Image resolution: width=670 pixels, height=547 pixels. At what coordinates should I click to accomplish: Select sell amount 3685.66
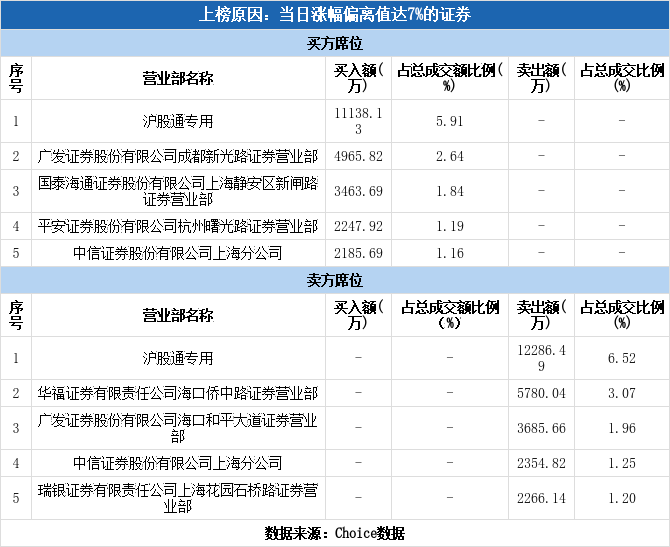click(x=541, y=428)
